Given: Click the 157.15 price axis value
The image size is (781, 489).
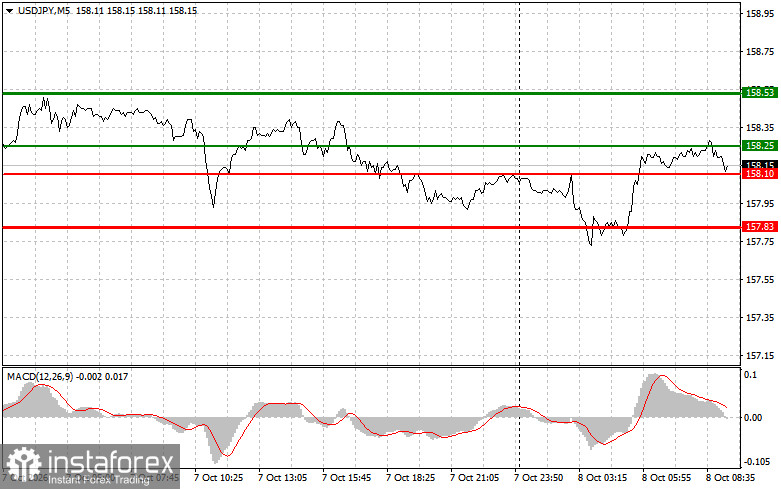Looking at the screenshot, I should click(x=760, y=356).
